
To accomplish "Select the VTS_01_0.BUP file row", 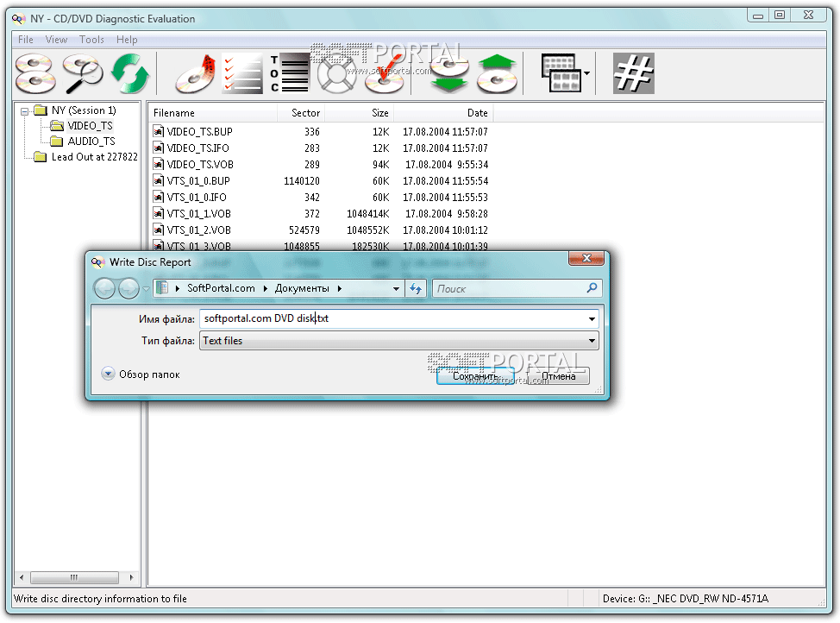I will [x=320, y=181].
